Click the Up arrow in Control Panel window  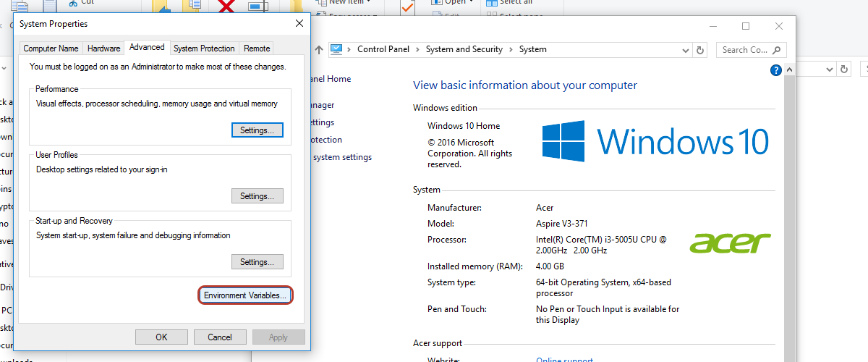point(319,49)
